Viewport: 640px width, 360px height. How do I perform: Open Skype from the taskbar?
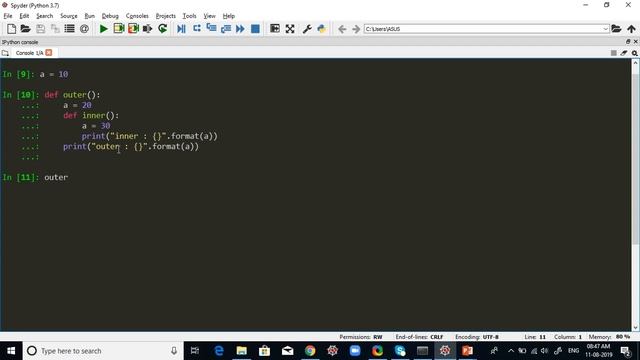[400, 351]
